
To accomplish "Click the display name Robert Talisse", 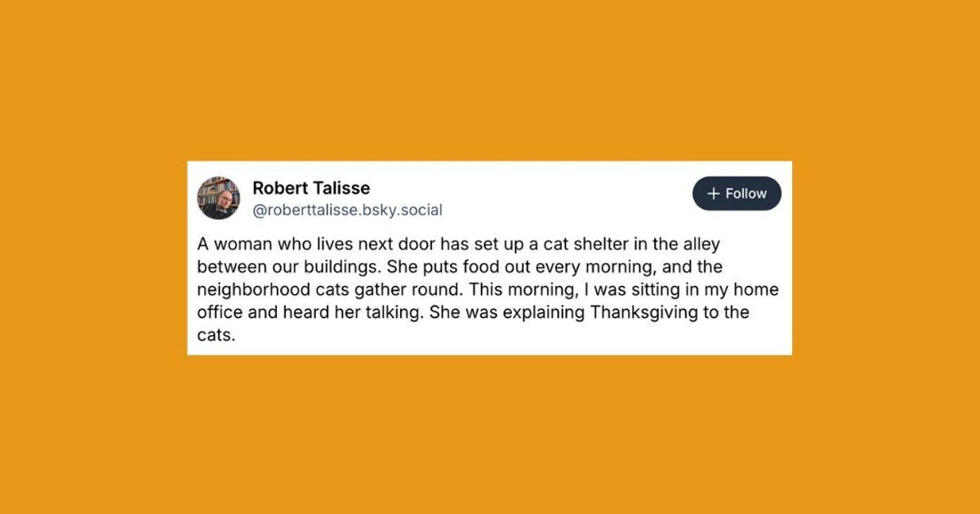I will tap(311, 189).
